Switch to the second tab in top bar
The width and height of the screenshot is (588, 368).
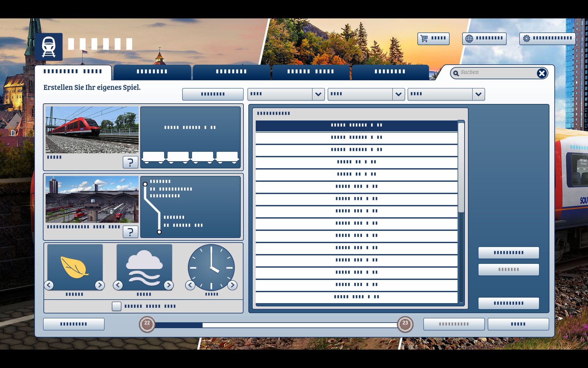(x=152, y=72)
